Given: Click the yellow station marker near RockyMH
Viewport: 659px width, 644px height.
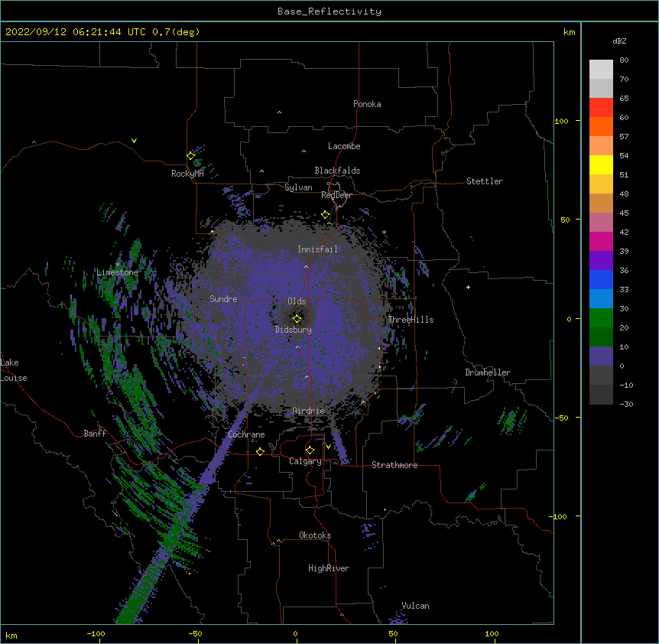Looking at the screenshot, I should pyautogui.click(x=191, y=156).
